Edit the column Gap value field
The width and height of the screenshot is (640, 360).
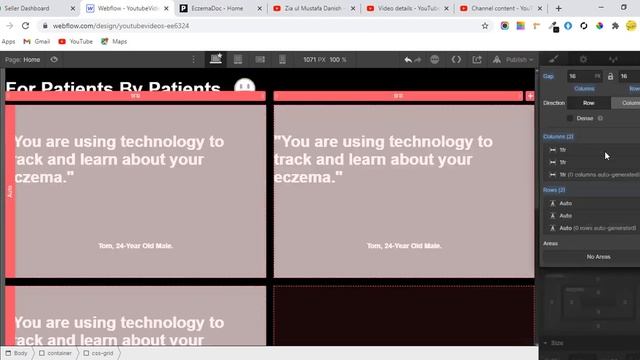click(x=584, y=76)
